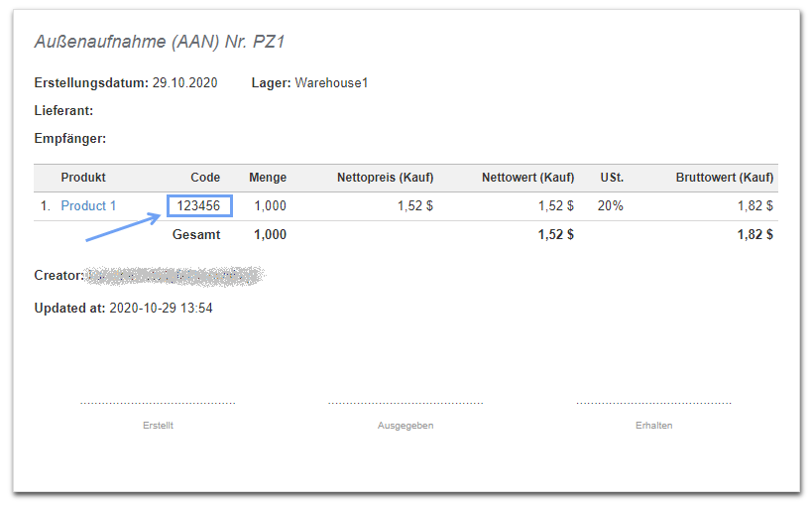Select the row number 1.

tap(46, 205)
